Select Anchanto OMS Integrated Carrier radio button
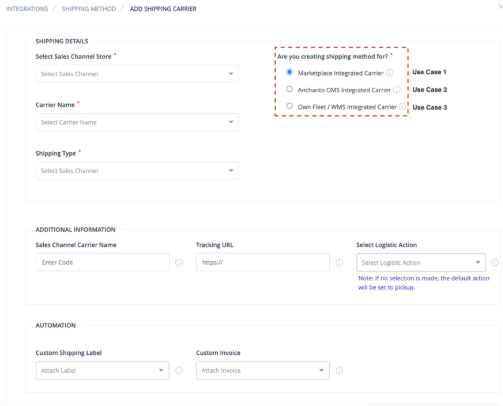 pos(289,89)
